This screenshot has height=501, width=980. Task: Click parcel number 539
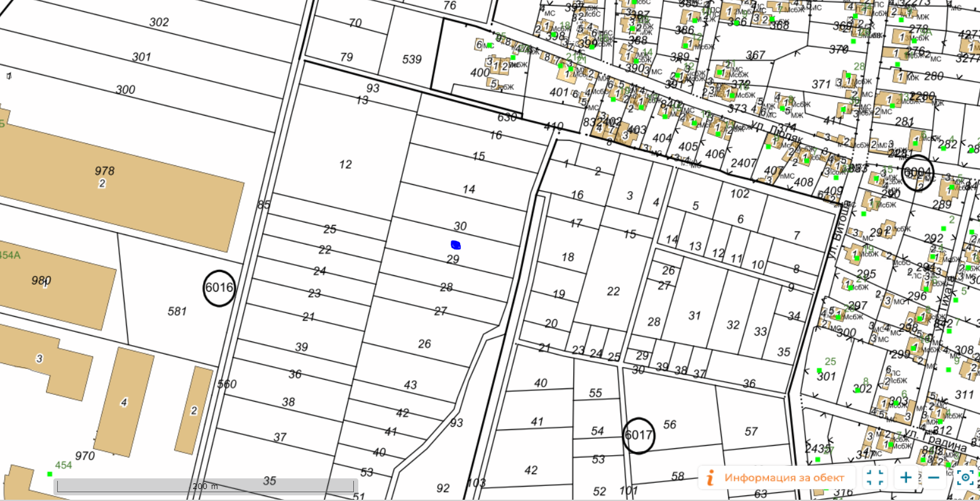coord(412,59)
